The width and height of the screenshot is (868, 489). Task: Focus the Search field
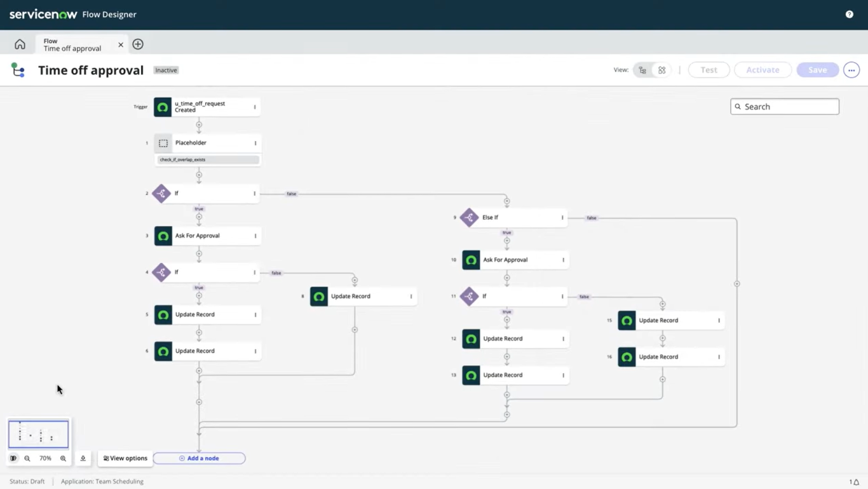[x=785, y=107]
